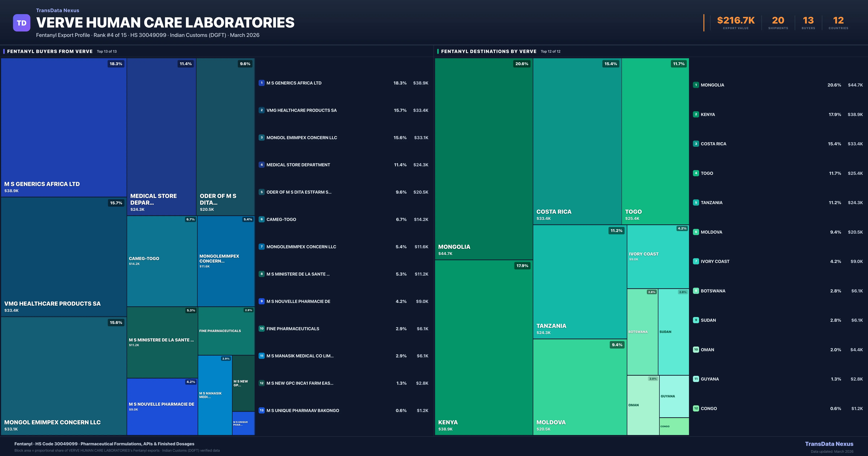The image size is (868, 456).
Task: Select the M S Generics Africa Ltd treemap block
Action: [x=64, y=127]
